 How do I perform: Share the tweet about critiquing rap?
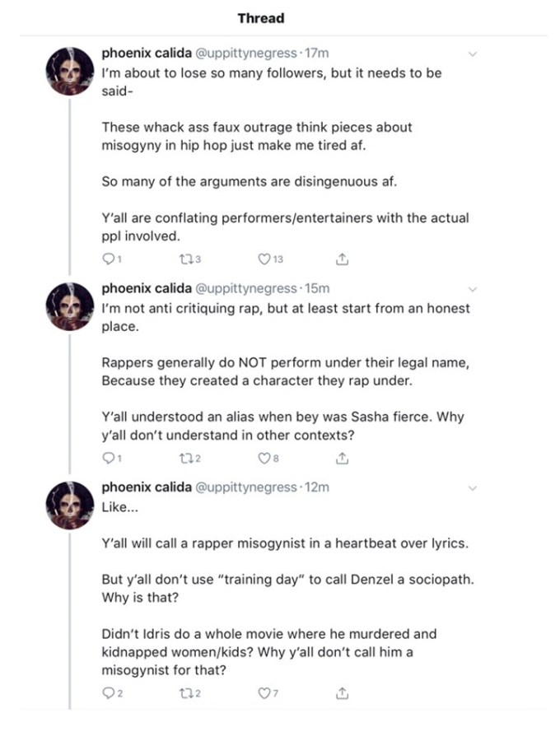(343, 457)
